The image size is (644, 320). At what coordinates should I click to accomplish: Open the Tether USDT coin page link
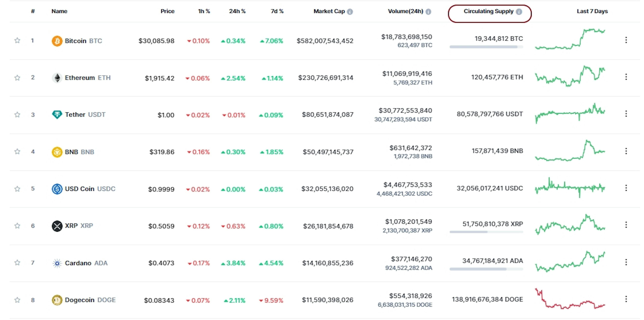[85, 115]
